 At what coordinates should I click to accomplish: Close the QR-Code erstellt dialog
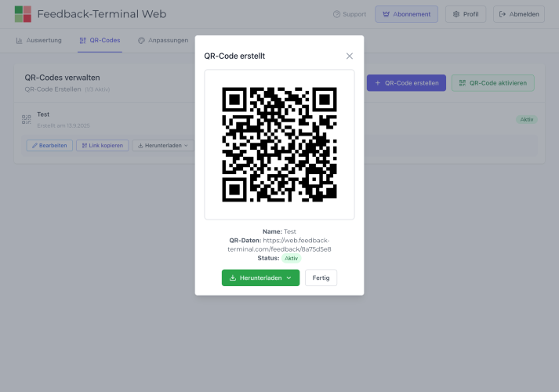(350, 56)
